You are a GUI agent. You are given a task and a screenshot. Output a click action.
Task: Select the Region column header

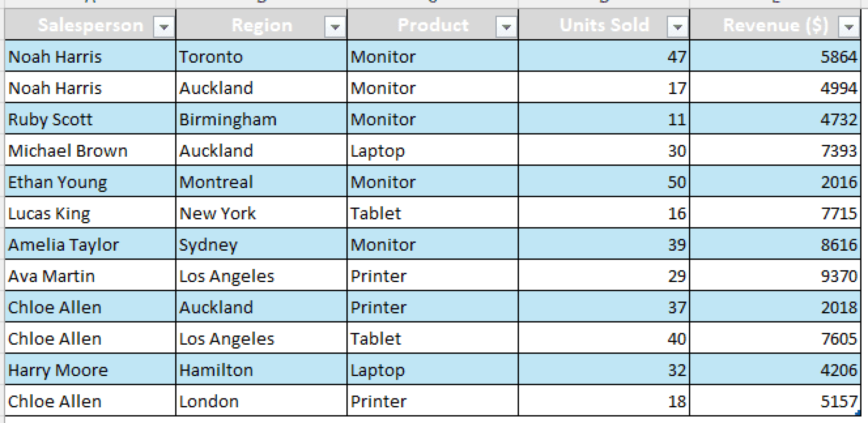(261, 25)
